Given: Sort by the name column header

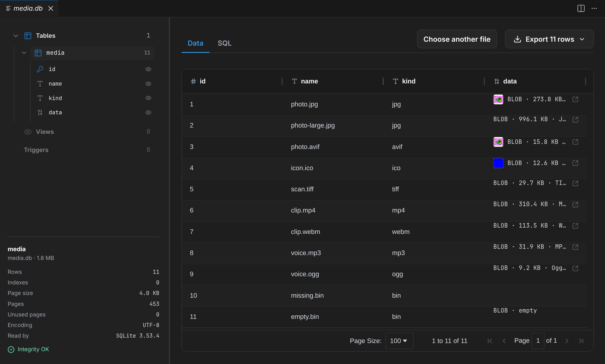Looking at the screenshot, I should point(309,81).
